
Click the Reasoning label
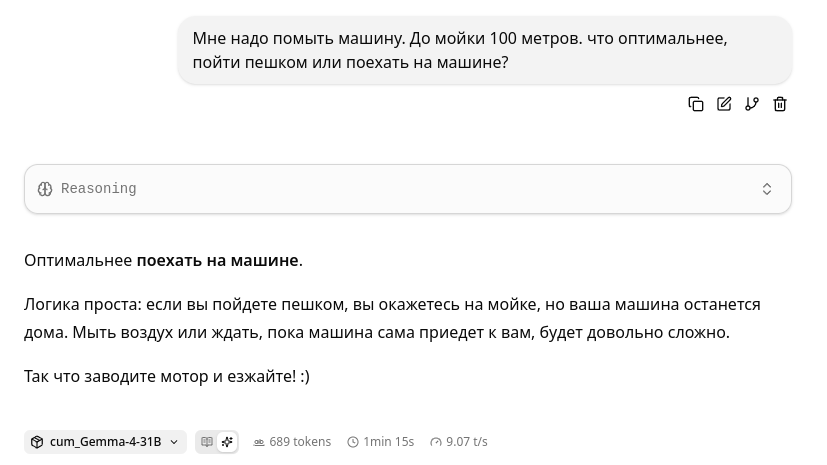coord(99,189)
